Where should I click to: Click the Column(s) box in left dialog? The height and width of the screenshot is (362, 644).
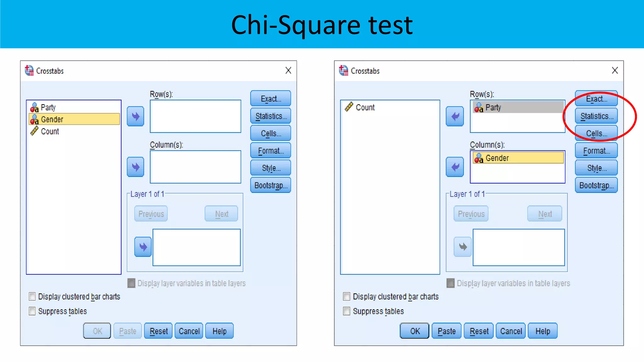[196, 167]
